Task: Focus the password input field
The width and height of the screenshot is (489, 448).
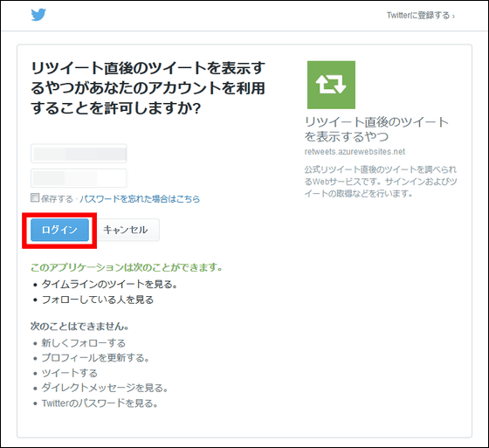Action: [x=79, y=178]
